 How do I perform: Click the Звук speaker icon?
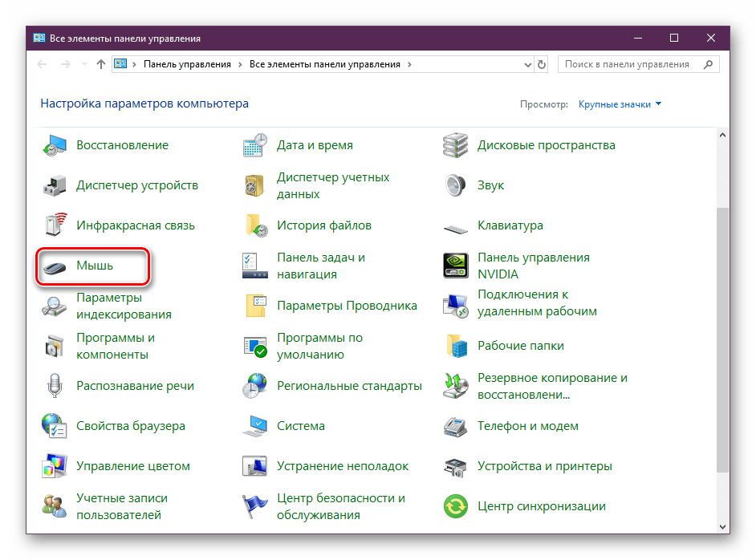click(456, 185)
